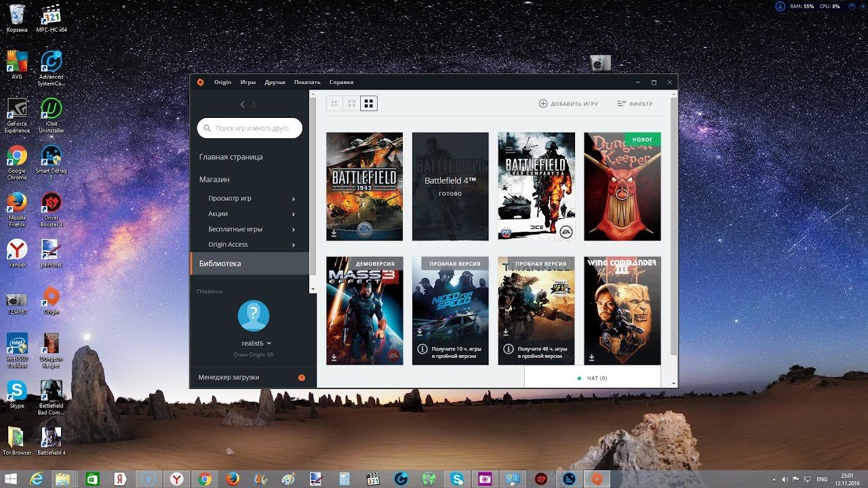
Task: Open the Origin menu
Action: pyautogui.click(x=222, y=82)
